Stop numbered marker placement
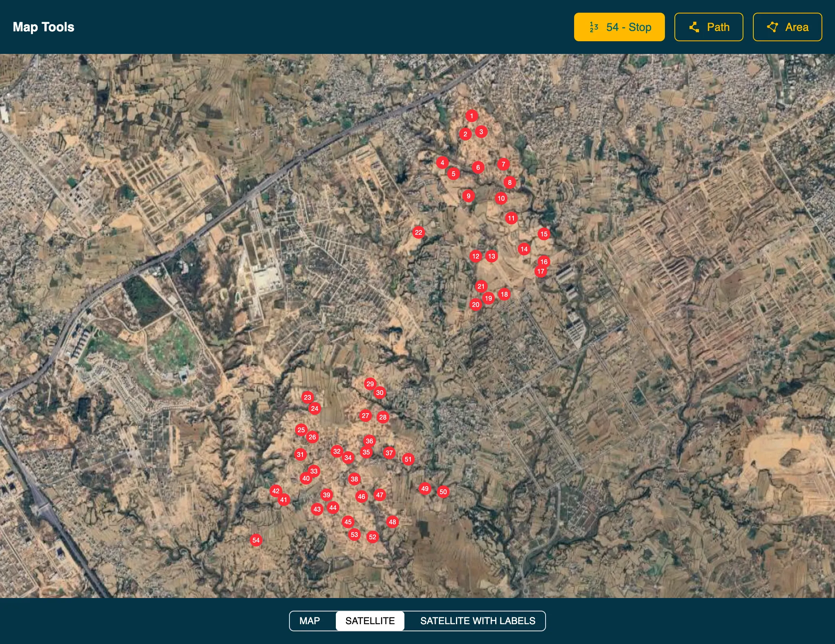 [x=619, y=27]
